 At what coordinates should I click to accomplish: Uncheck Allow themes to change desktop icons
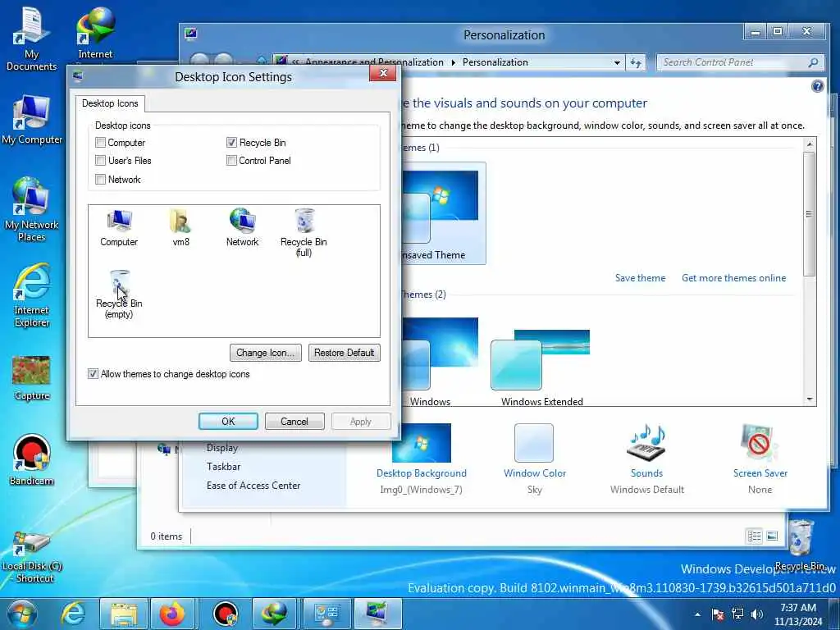click(x=94, y=374)
